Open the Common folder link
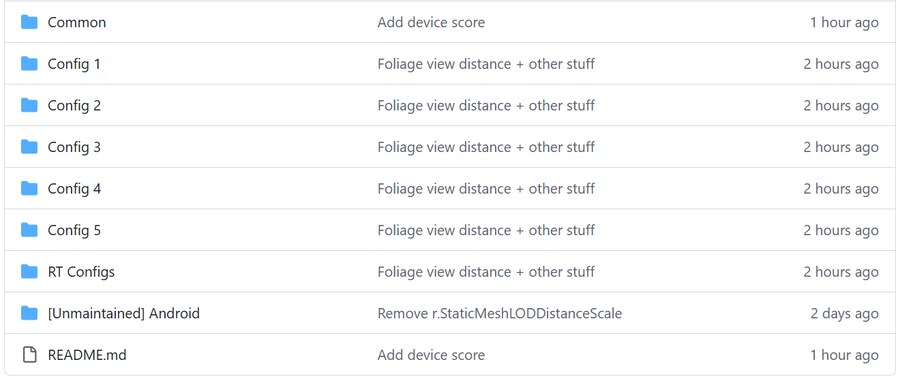Viewport: 900px width, 379px height. point(77,22)
